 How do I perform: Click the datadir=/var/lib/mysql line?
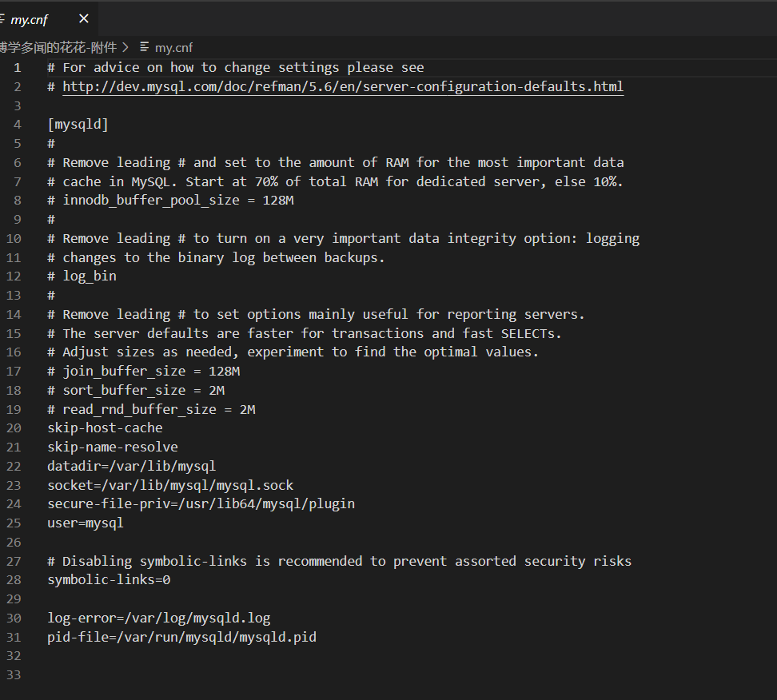[x=131, y=466]
